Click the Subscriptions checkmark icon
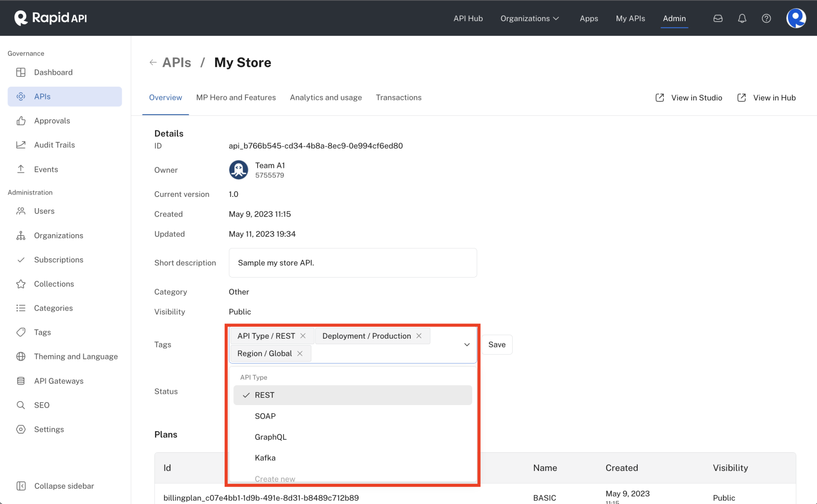 point(21,260)
